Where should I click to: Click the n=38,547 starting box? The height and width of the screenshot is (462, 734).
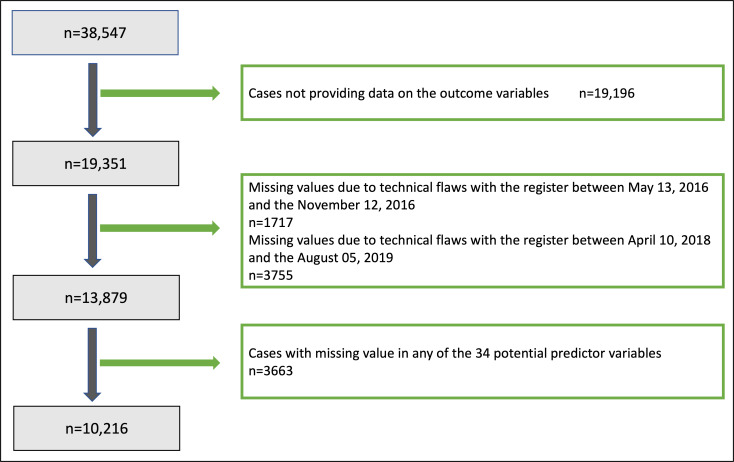point(97,35)
